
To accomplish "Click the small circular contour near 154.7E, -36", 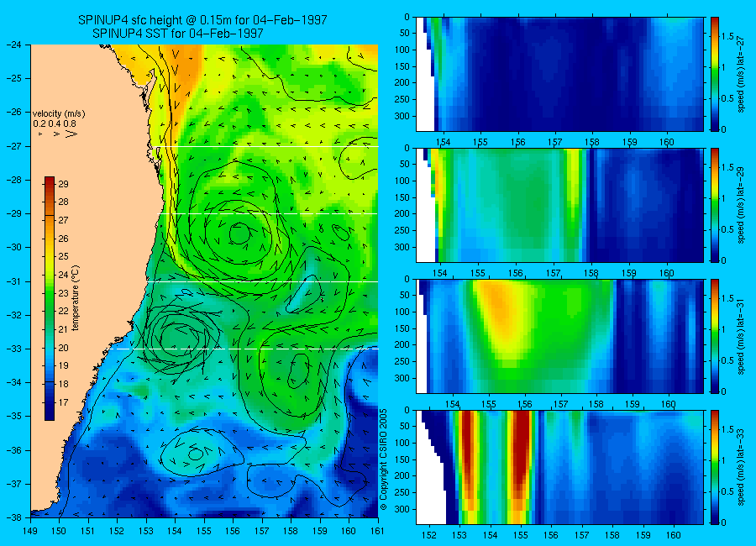I will (x=195, y=454).
